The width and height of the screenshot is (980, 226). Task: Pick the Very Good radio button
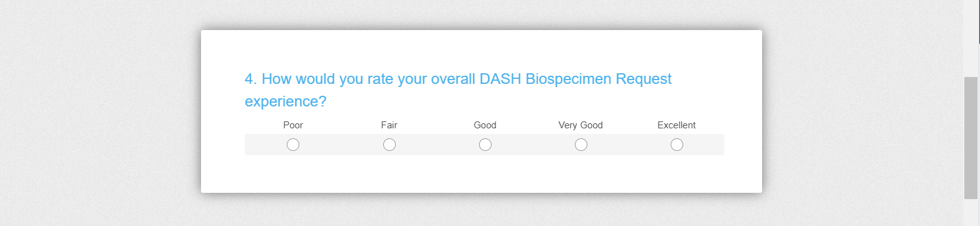(580, 145)
